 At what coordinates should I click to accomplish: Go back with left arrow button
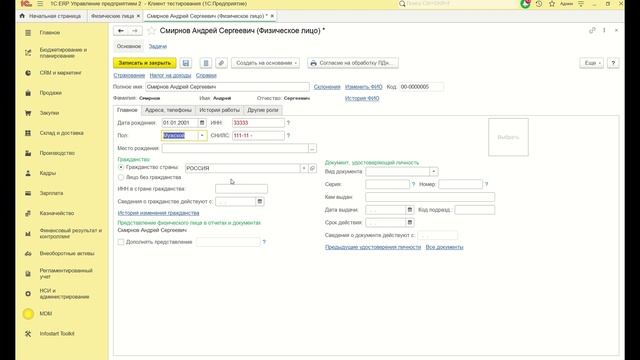tap(121, 31)
